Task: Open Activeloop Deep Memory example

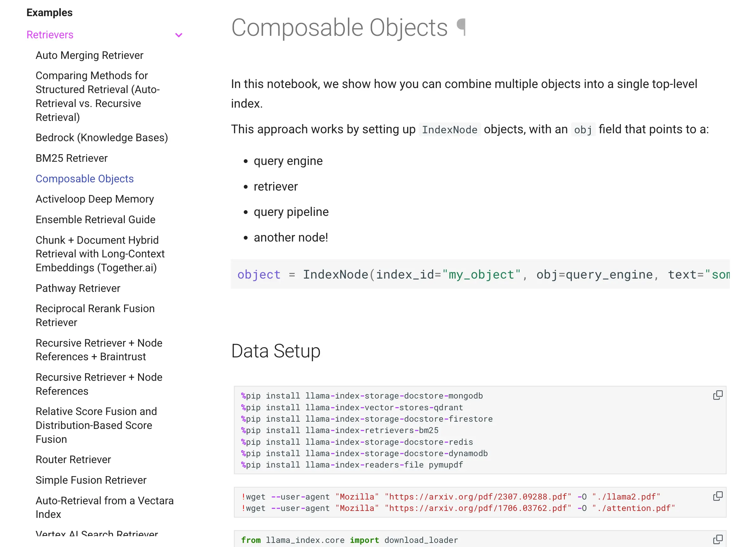Action: 95,199
